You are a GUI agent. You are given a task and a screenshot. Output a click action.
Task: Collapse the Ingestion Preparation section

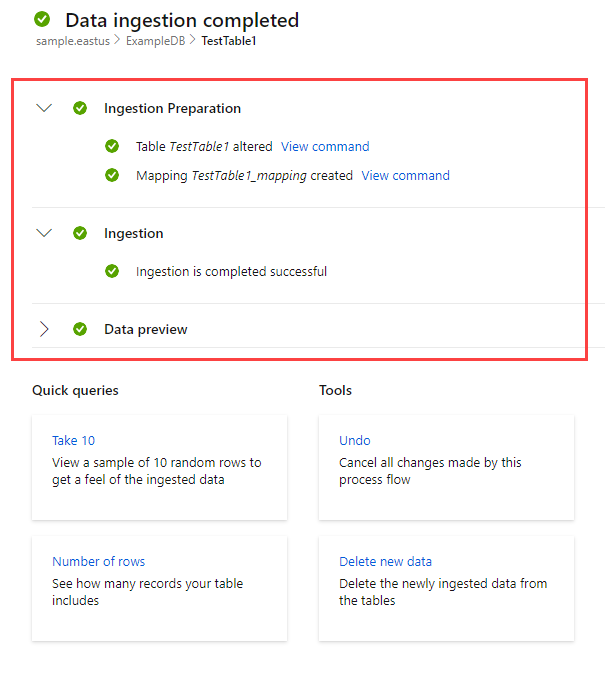pyautogui.click(x=43, y=108)
